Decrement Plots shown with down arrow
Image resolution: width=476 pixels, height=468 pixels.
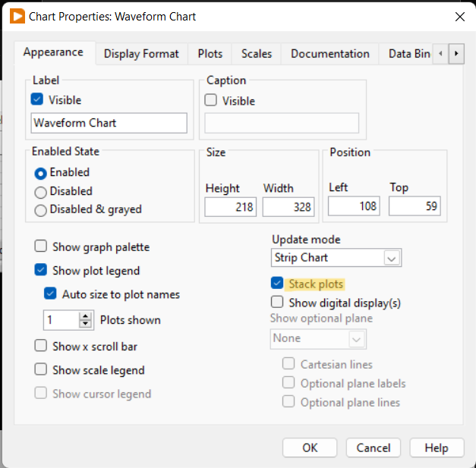(x=85, y=324)
